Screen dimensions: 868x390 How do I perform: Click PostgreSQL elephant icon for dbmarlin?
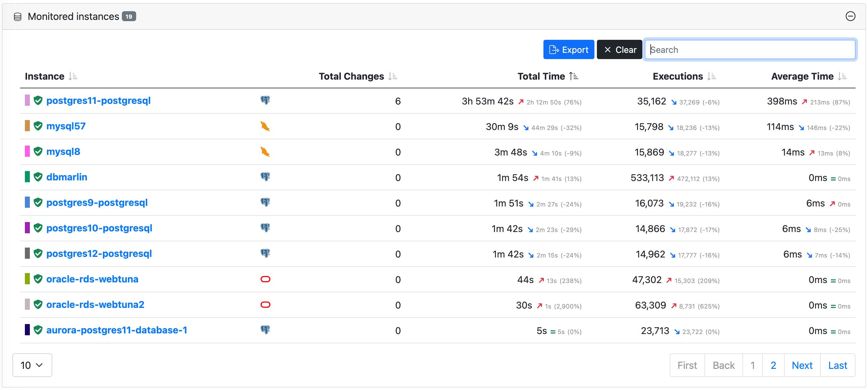click(265, 177)
